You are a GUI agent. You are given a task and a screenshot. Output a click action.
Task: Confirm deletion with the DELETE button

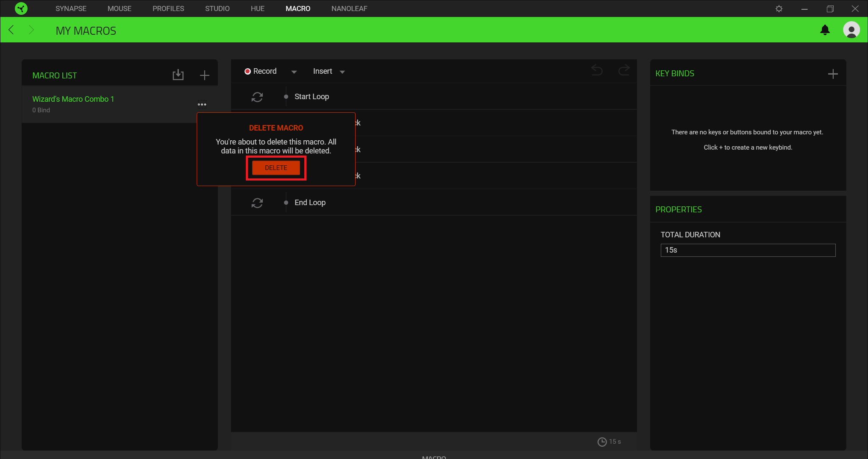click(x=276, y=167)
